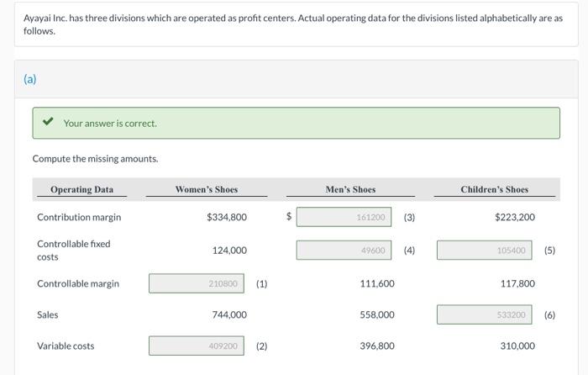Click the (1) reference marker
The width and height of the screenshot is (588, 375).
(262, 284)
